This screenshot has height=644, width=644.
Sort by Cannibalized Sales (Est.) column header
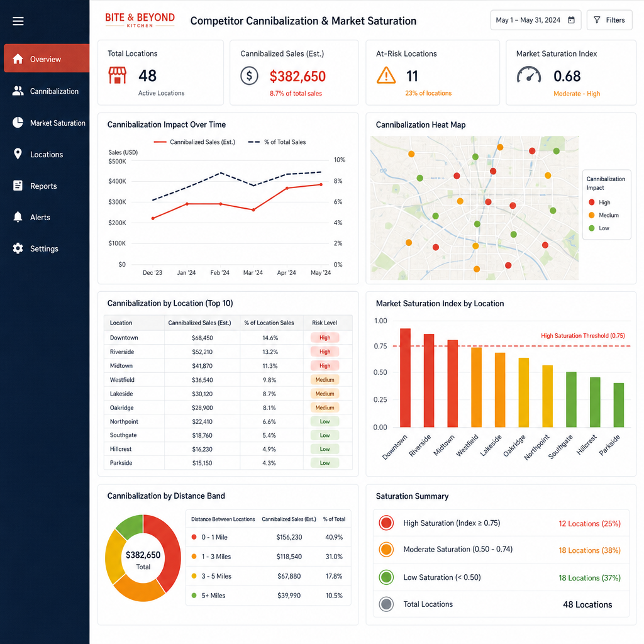coord(199,323)
